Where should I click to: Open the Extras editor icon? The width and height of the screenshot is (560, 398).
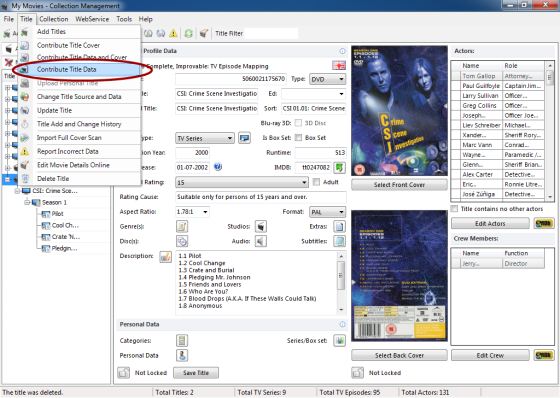pos(339,226)
